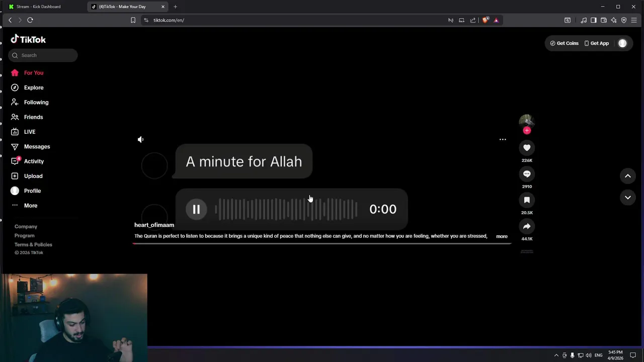
Task: Click the microphone tray icon
Action: [573, 355]
